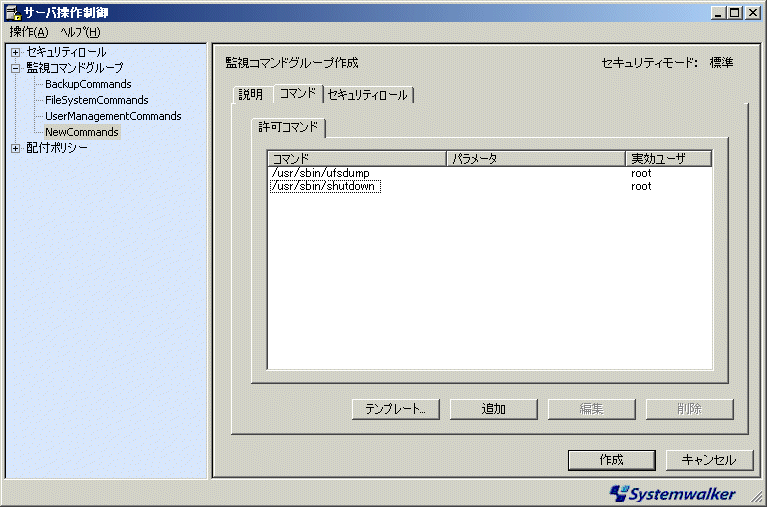Screen dimensions: 767x507
Task: Click the 追加 button
Action: 494,409
